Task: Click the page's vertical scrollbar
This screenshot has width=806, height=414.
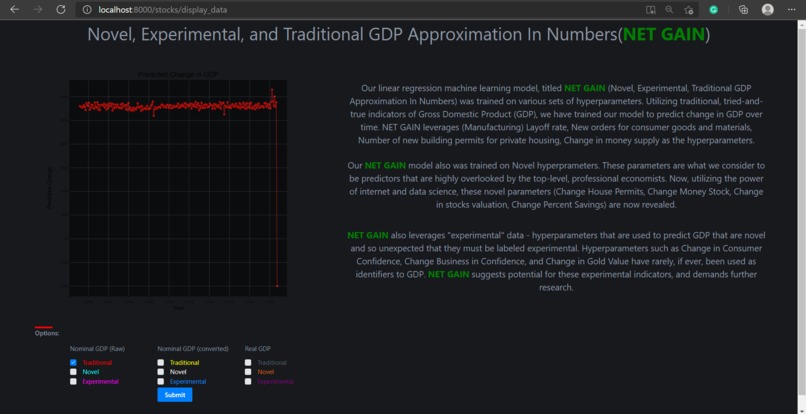Action: pyautogui.click(x=801, y=216)
